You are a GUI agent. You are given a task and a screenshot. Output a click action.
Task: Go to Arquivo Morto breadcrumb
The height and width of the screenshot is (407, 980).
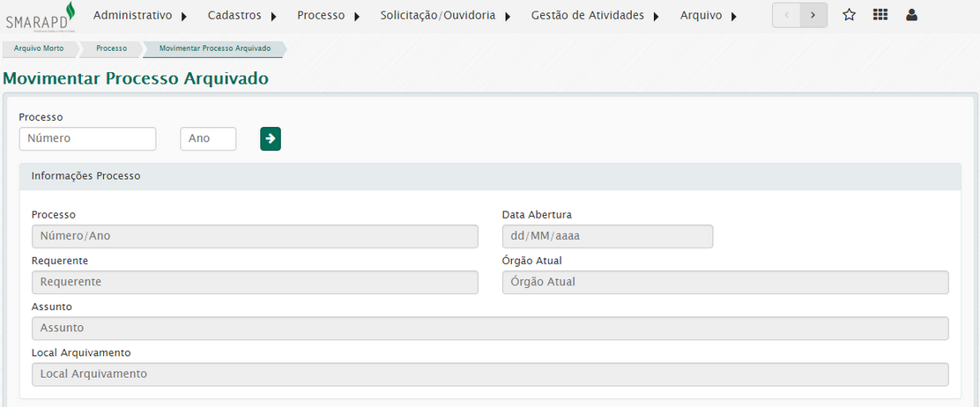pyautogui.click(x=39, y=48)
